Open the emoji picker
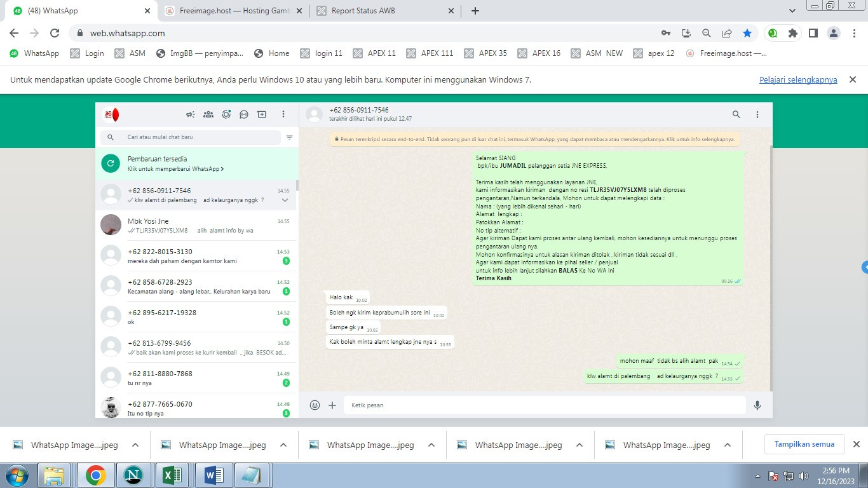This screenshot has height=488, width=868. click(315, 405)
